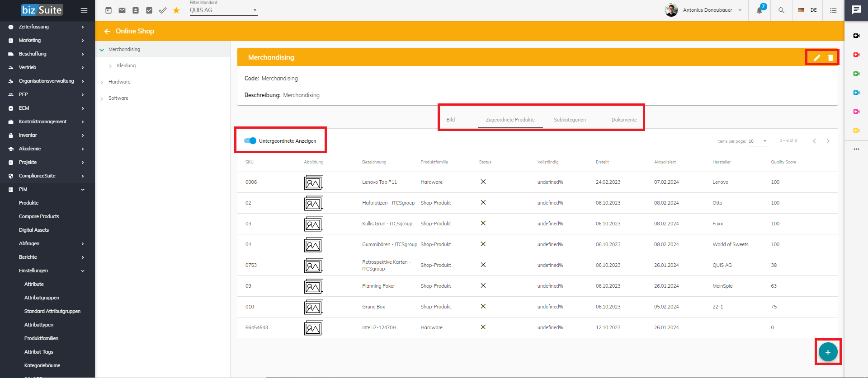Click status X of Lenovo Tab P11
868x378 pixels.
coord(483,182)
